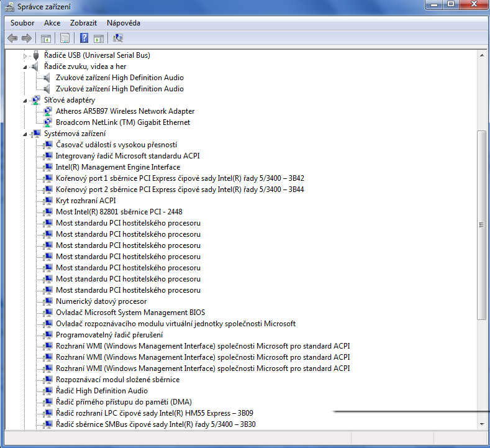The width and height of the screenshot is (490, 448).
Task: Click icon beside Časovač událostí s vysokou přesností
Action: click(48, 145)
